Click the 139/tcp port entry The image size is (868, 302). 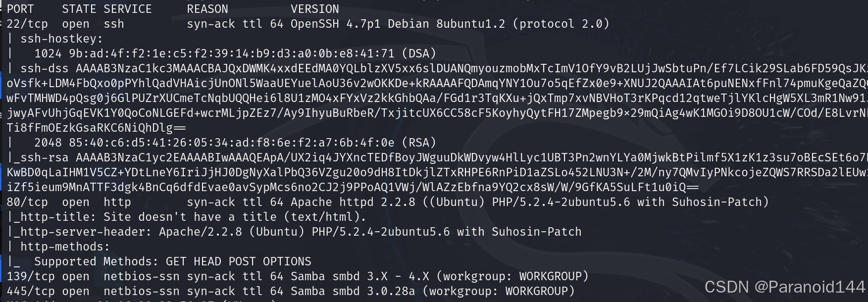coord(31,276)
